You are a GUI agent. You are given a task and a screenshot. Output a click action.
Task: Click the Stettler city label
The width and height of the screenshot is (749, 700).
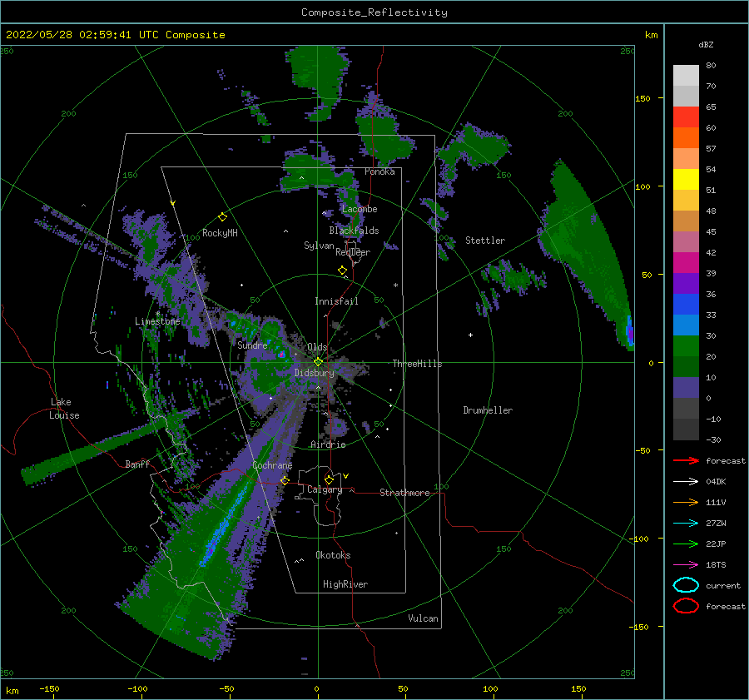point(485,241)
